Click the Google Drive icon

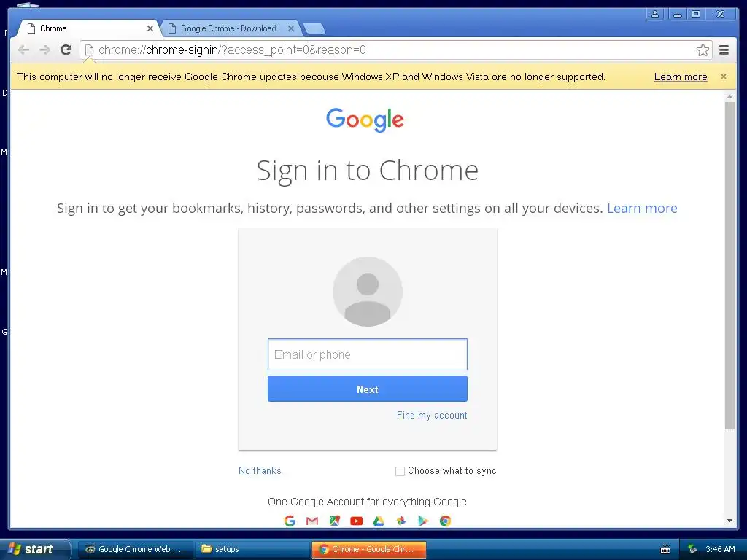[x=379, y=521]
